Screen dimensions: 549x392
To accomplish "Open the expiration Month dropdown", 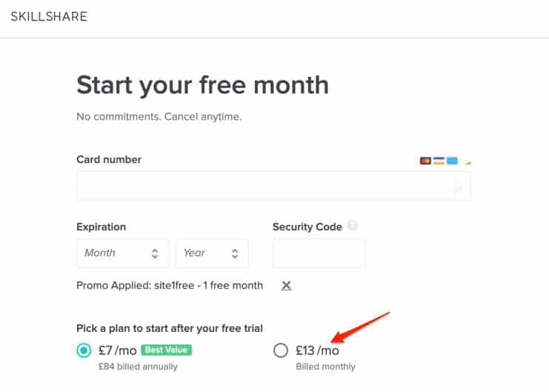I will (122, 253).
